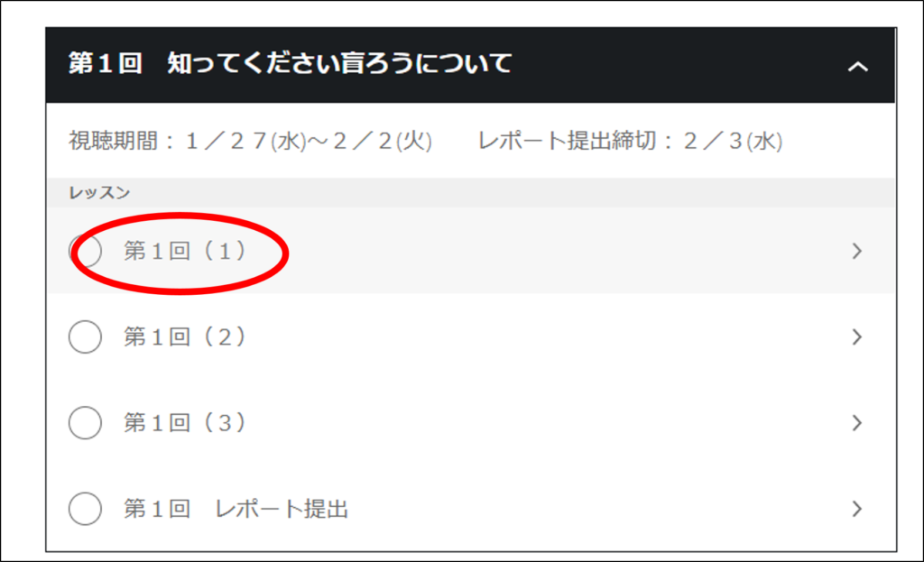Image resolution: width=924 pixels, height=562 pixels.
Task: Click the レポート提出締切 deadline text
Action: 630,142
